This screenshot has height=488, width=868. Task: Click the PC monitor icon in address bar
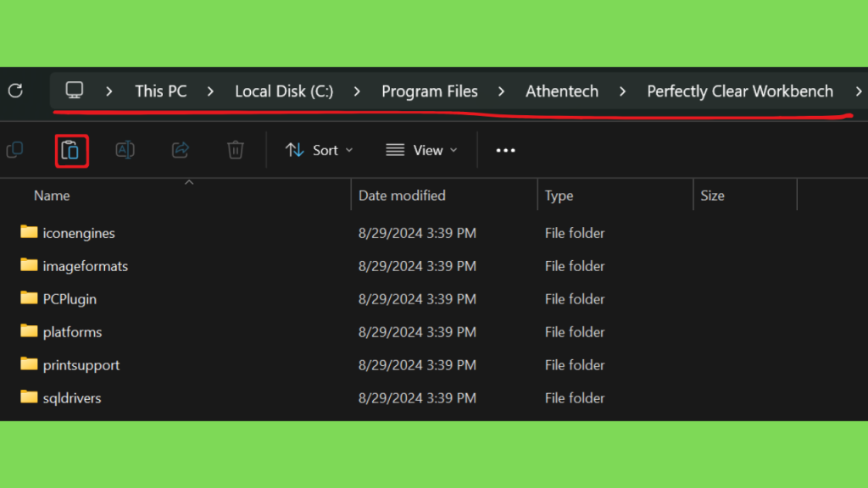tap(75, 90)
